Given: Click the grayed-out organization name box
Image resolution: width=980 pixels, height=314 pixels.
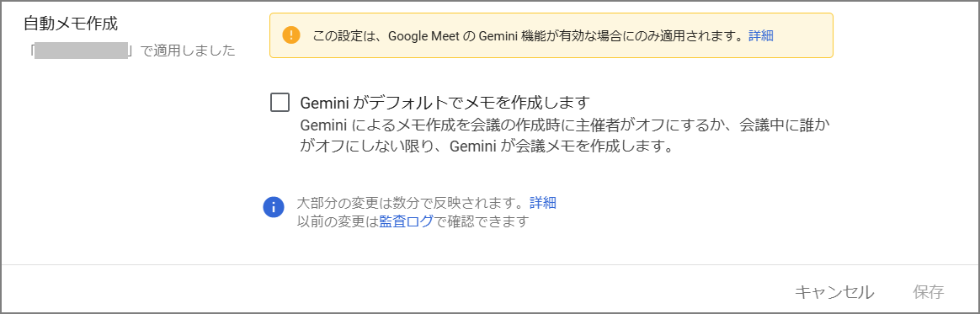Looking at the screenshot, I should [82, 51].
